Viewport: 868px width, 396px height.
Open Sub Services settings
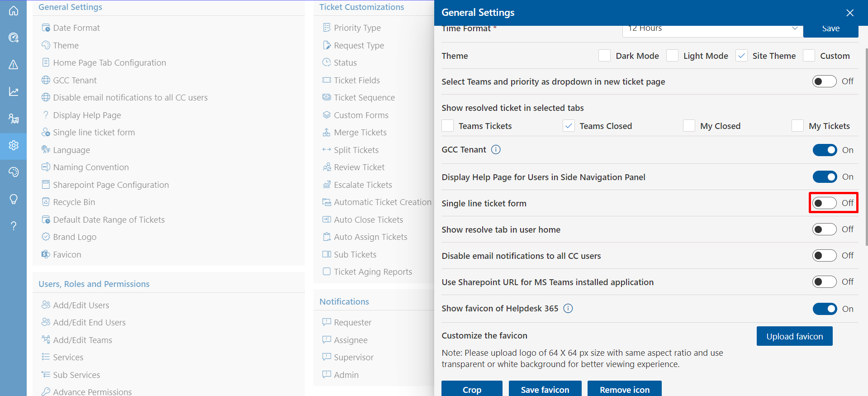click(x=76, y=375)
